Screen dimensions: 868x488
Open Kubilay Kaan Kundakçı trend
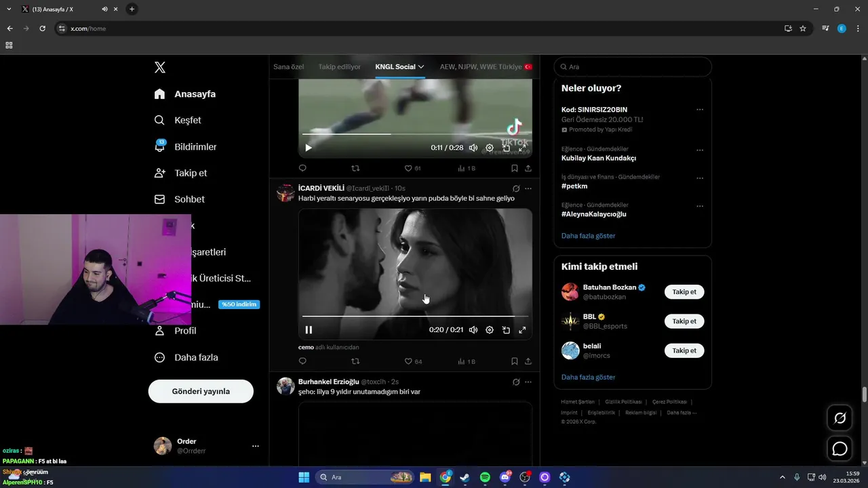click(x=599, y=158)
